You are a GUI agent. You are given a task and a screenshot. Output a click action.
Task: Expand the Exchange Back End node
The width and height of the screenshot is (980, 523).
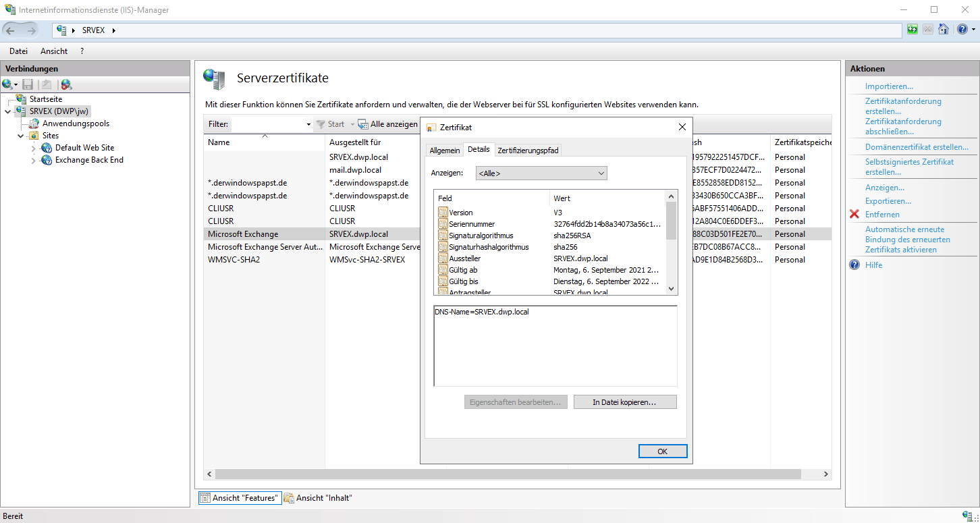[34, 161]
